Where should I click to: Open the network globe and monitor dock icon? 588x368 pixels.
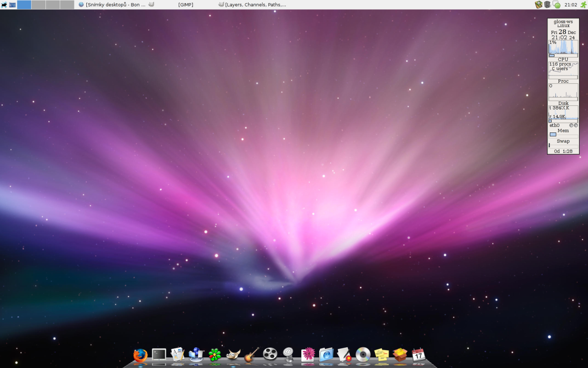(196, 355)
